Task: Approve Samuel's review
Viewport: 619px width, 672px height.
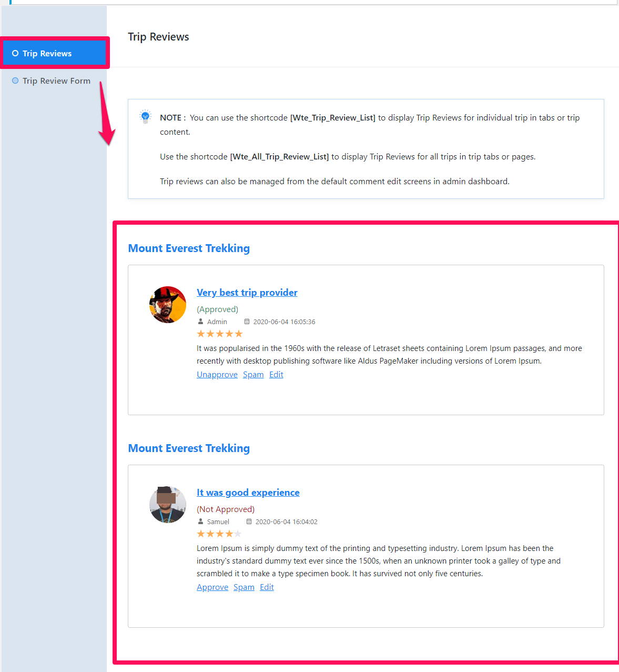Action: 212,587
